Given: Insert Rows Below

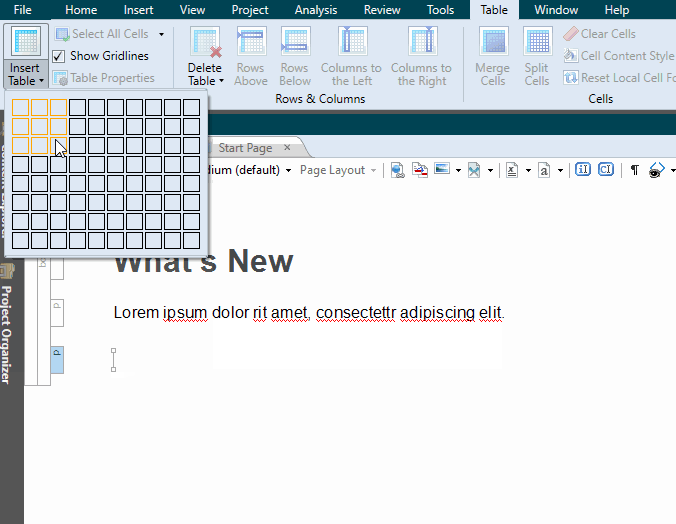Looking at the screenshot, I should (295, 55).
